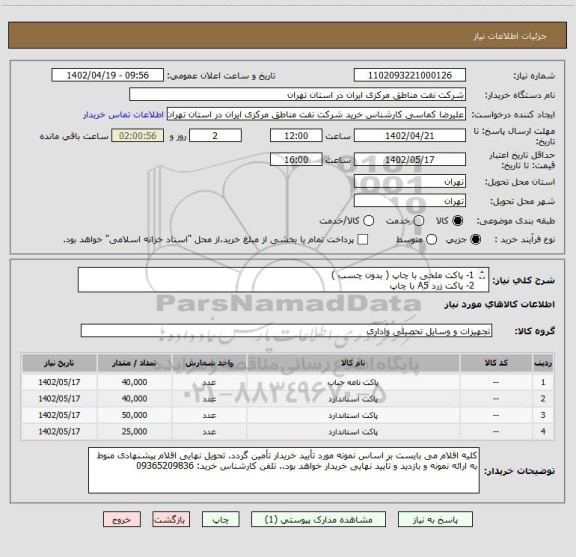Viewport: 576px width, 557px height.
Task: Click the شماره نیاز field 1102093221000126
Action: pyautogui.click(x=410, y=75)
